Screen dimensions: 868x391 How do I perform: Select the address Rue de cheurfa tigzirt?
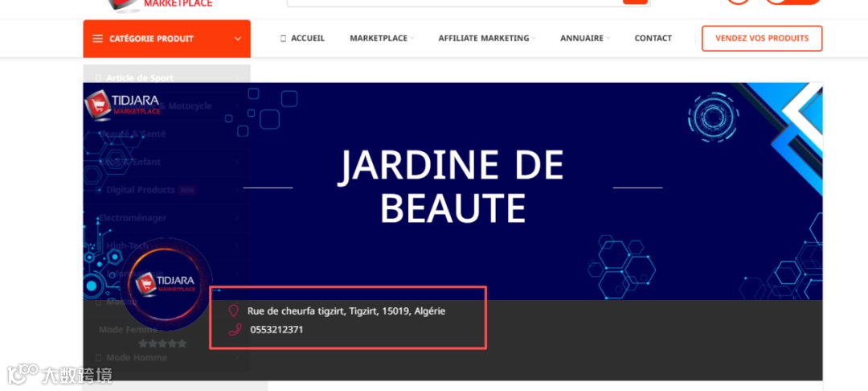[x=346, y=311]
